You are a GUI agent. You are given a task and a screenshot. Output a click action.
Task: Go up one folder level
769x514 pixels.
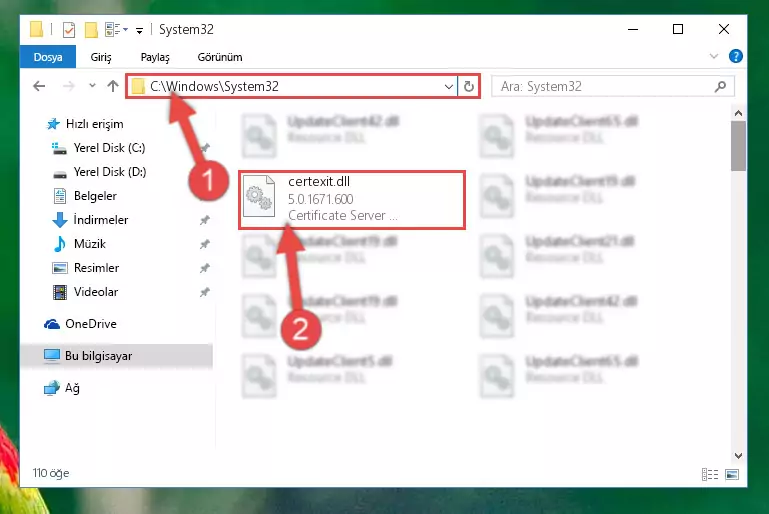point(113,86)
